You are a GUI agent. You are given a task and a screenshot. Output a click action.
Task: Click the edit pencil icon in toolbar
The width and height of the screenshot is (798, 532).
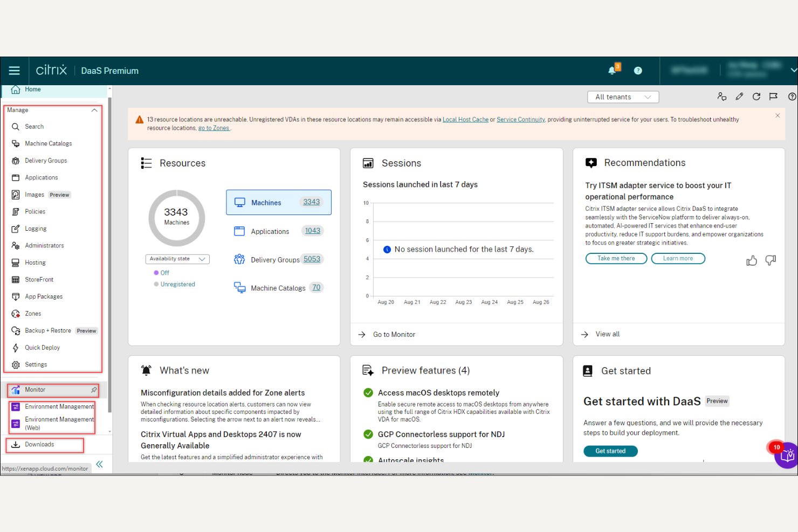click(x=739, y=96)
